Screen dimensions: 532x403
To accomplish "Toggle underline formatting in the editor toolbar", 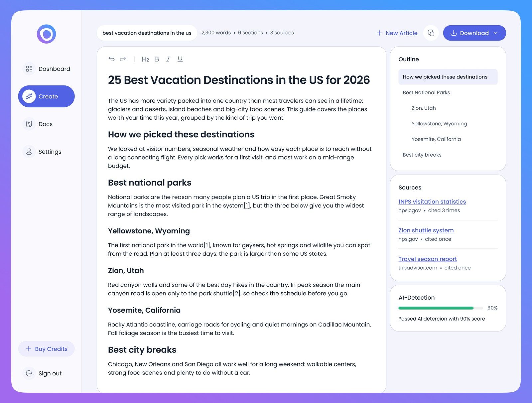I will pyautogui.click(x=180, y=59).
